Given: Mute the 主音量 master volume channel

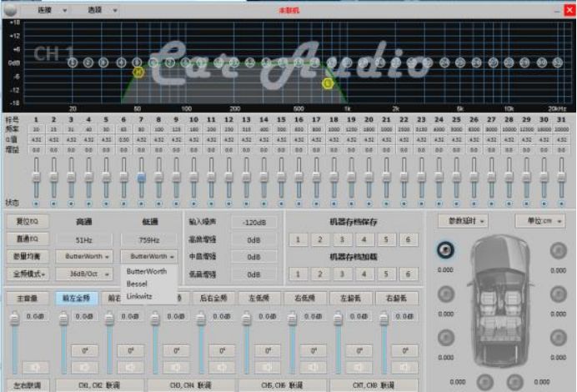Looking at the screenshot, I should pyautogui.click(x=36, y=367).
